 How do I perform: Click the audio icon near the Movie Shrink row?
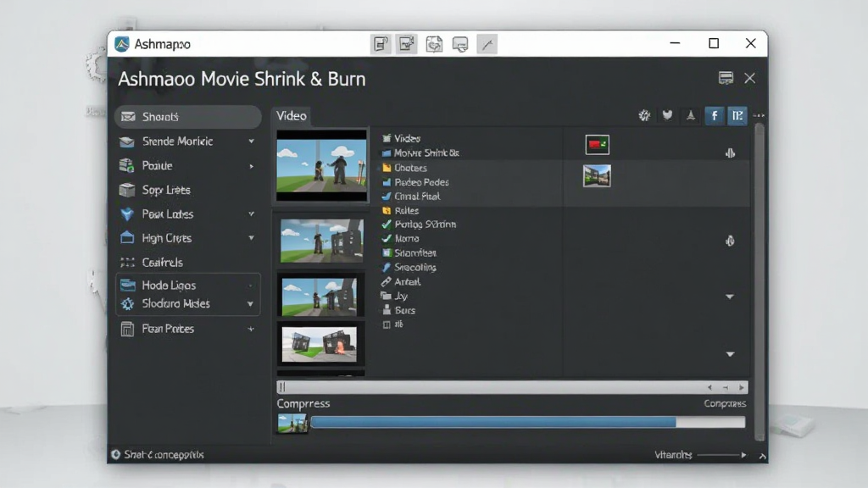point(730,153)
